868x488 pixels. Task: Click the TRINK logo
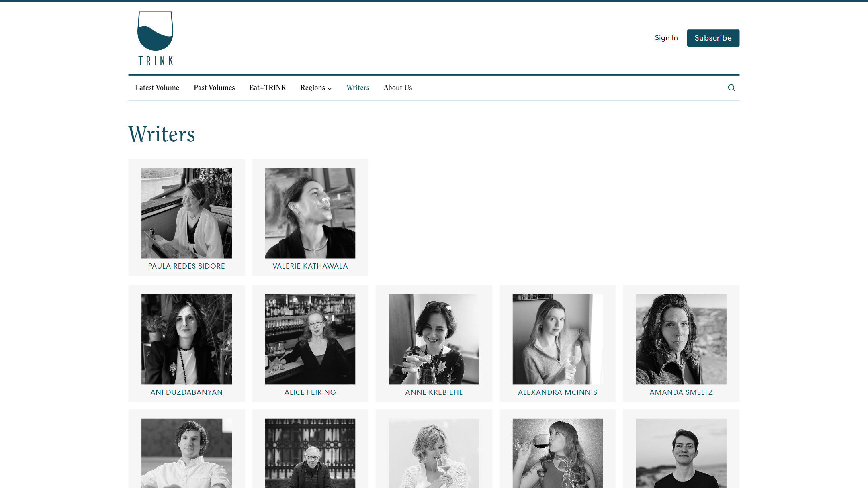156,38
